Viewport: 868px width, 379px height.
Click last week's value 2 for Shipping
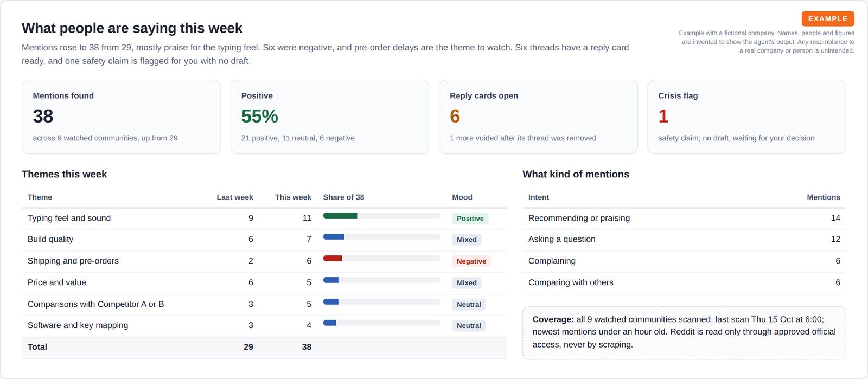pyautogui.click(x=251, y=261)
